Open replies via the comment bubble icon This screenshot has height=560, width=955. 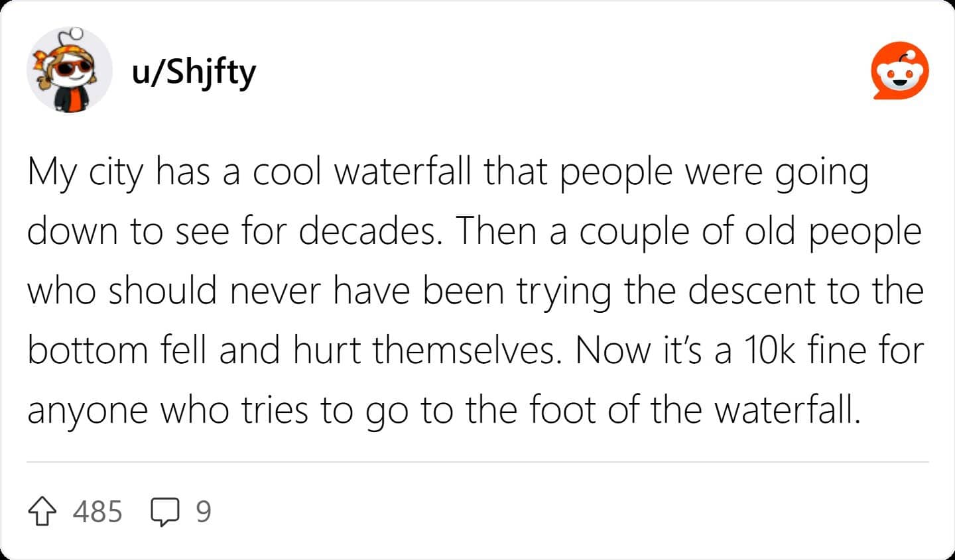[x=164, y=512]
